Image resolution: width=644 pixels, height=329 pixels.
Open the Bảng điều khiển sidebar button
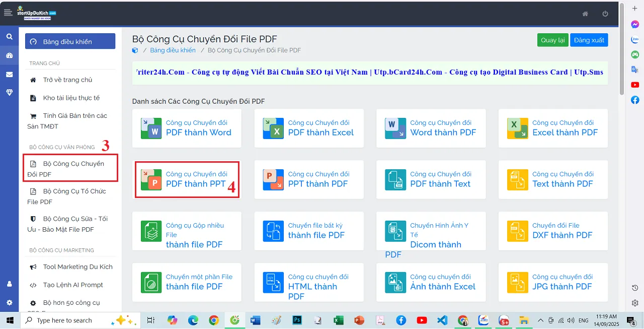[70, 41]
